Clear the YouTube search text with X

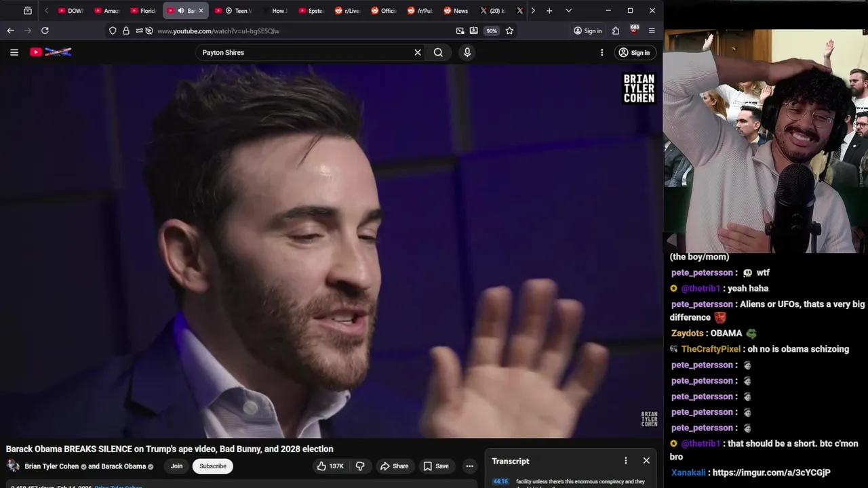click(418, 52)
